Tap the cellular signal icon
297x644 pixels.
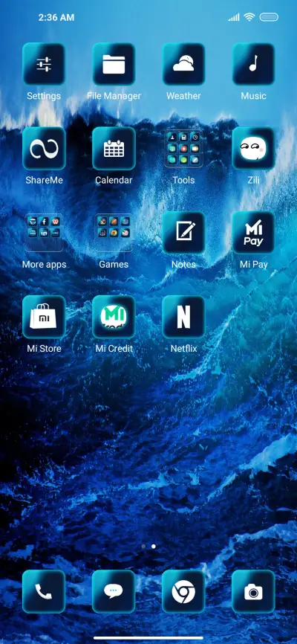coord(234,17)
